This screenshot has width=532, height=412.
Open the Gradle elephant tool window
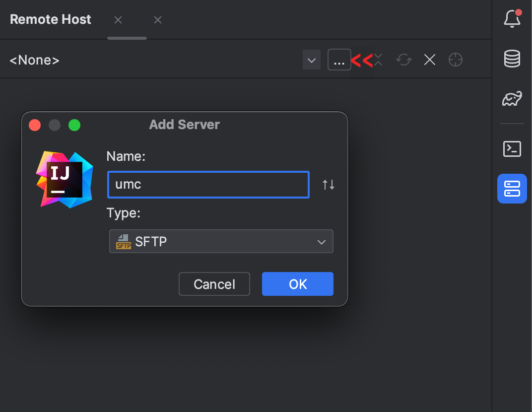click(512, 99)
